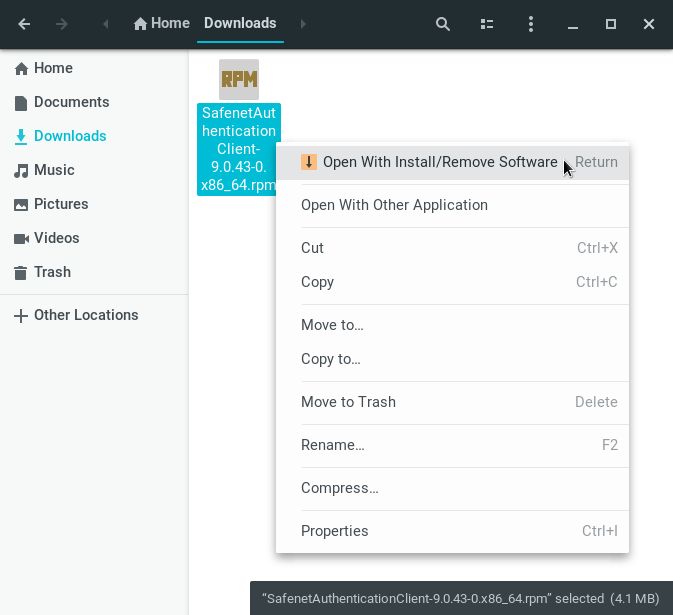673x615 pixels.
Task: Open the three-dot view options menu
Action: tap(531, 24)
